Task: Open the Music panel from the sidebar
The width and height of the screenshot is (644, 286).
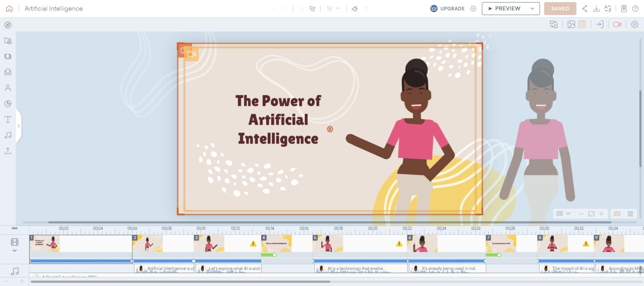Action: pyautogui.click(x=8, y=135)
